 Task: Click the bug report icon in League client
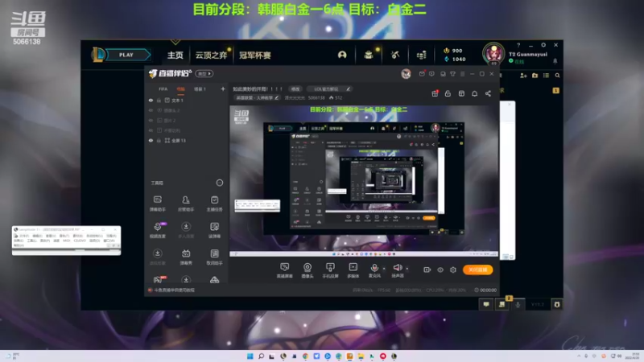[557, 304]
